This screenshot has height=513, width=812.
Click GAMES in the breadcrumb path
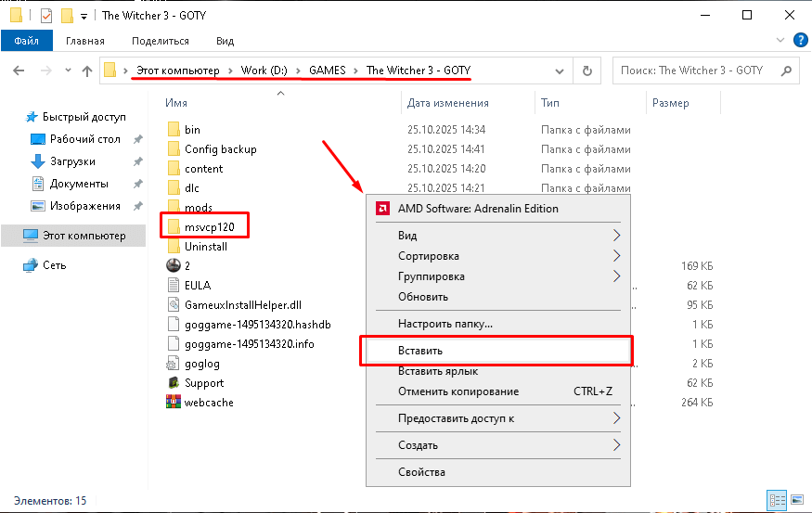click(x=328, y=71)
